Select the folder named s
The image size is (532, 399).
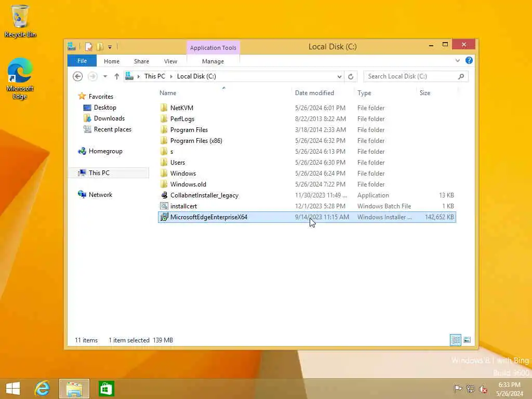[171, 152]
